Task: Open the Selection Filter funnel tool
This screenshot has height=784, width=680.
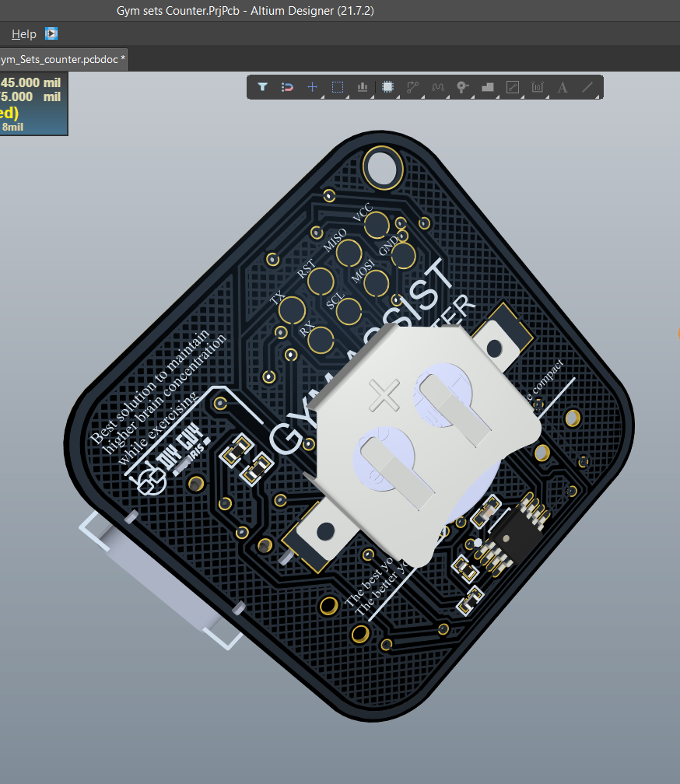Action: tap(262, 87)
